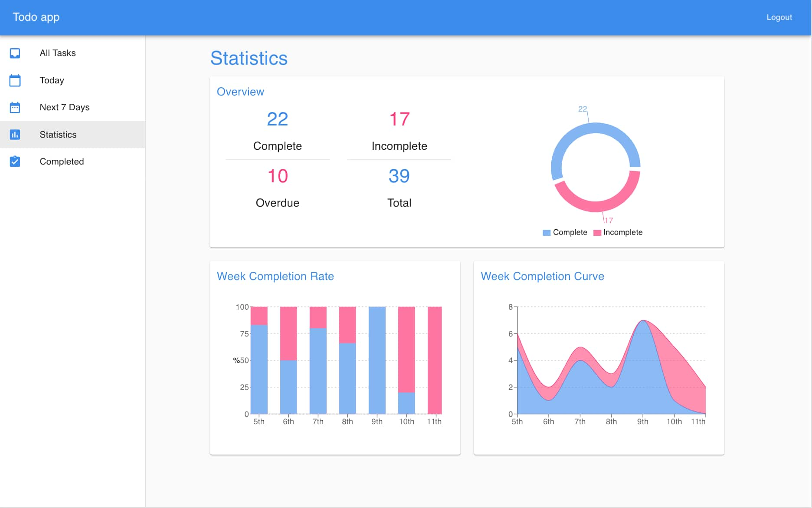Click the Statistics page heading
Screen dimensions: 812x508
(x=249, y=58)
